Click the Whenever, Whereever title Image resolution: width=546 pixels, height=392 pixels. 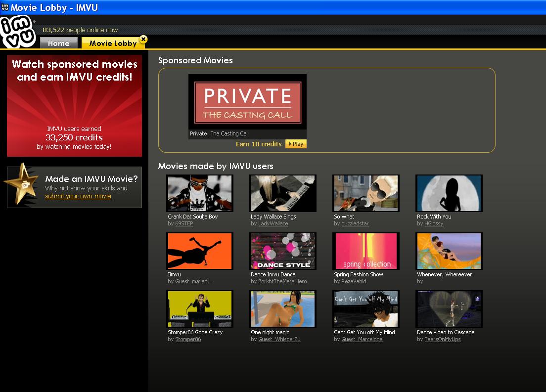click(x=444, y=274)
